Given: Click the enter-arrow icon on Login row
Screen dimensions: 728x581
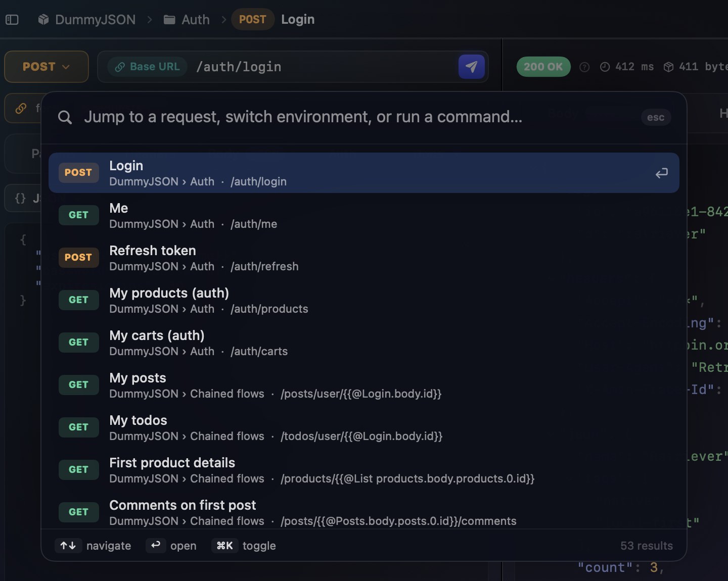Looking at the screenshot, I should pos(661,173).
